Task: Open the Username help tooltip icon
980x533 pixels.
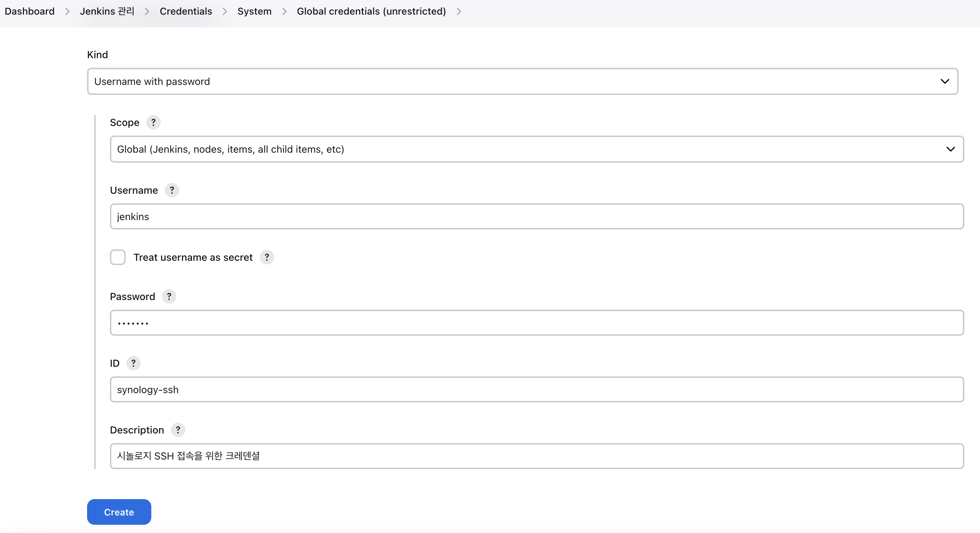Action: pyautogui.click(x=172, y=190)
